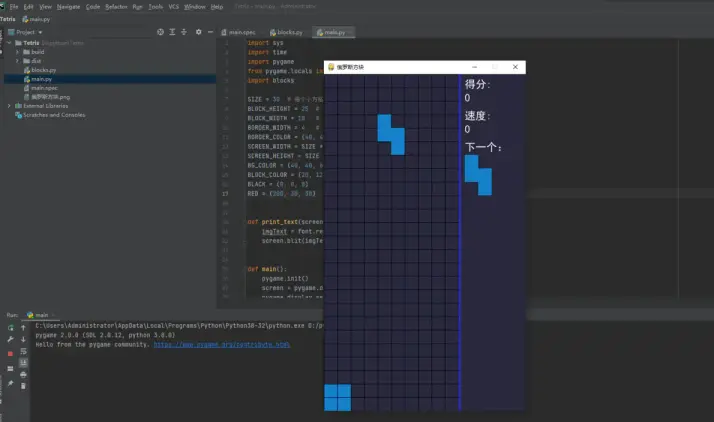Viewport: 714px width, 422px height.
Task: Click the 'def main():' line in editor
Action: tap(267, 269)
